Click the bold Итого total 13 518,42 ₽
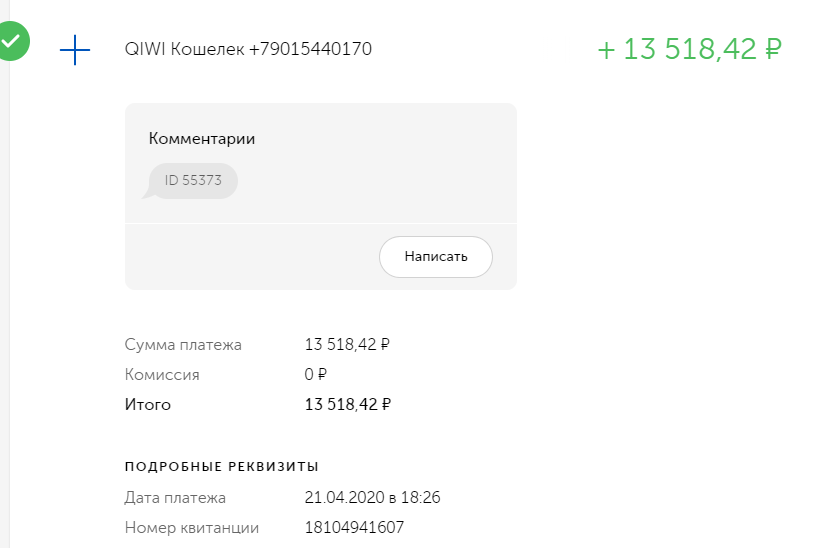Image resolution: width=828 pixels, height=548 pixels. coord(347,405)
